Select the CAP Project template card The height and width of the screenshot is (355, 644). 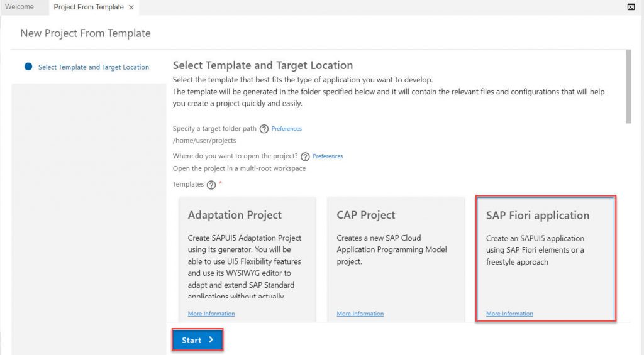point(396,259)
